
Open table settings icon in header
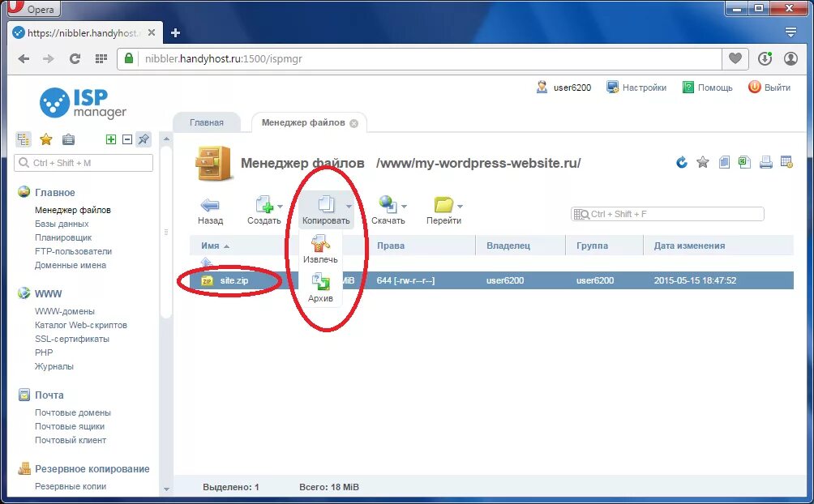786,163
